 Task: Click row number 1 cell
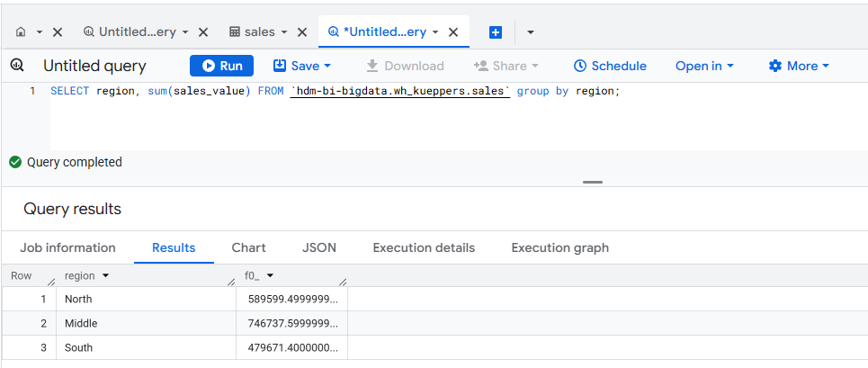point(30,299)
